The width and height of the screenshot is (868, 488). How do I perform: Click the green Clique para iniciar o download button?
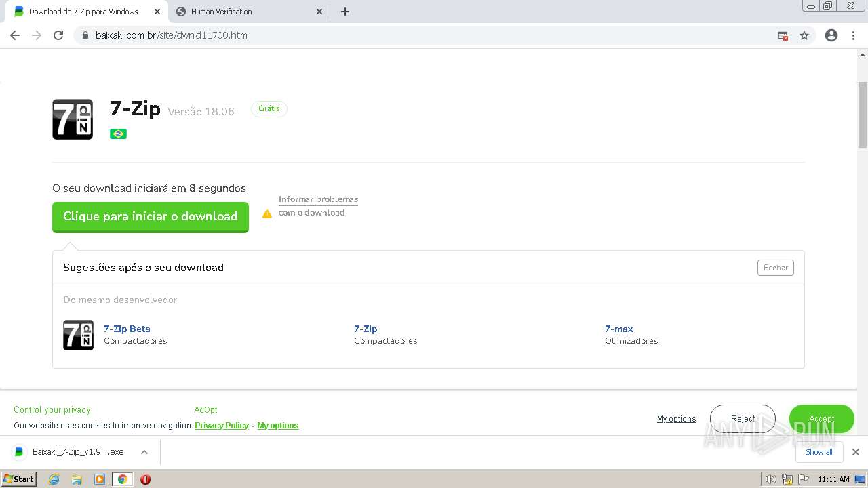(x=151, y=217)
